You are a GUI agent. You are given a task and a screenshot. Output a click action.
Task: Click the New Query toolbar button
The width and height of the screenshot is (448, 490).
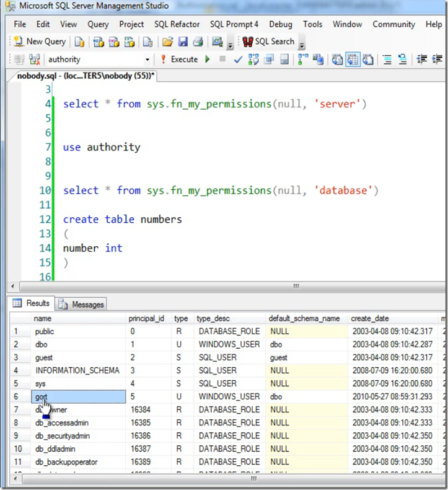point(39,42)
